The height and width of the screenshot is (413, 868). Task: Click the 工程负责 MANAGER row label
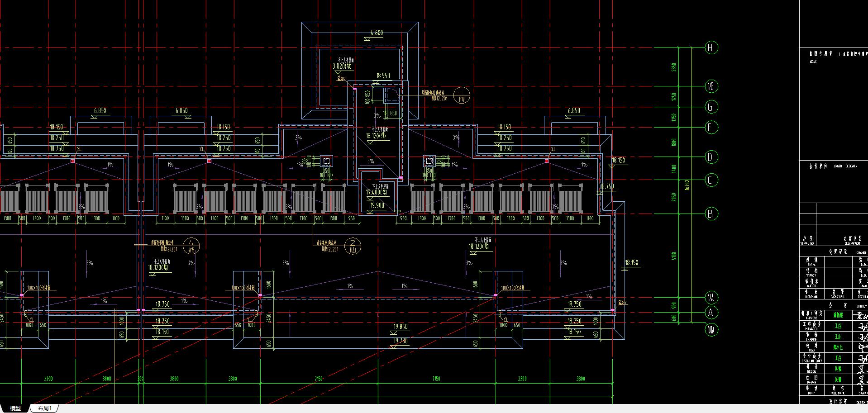(x=811, y=326)
